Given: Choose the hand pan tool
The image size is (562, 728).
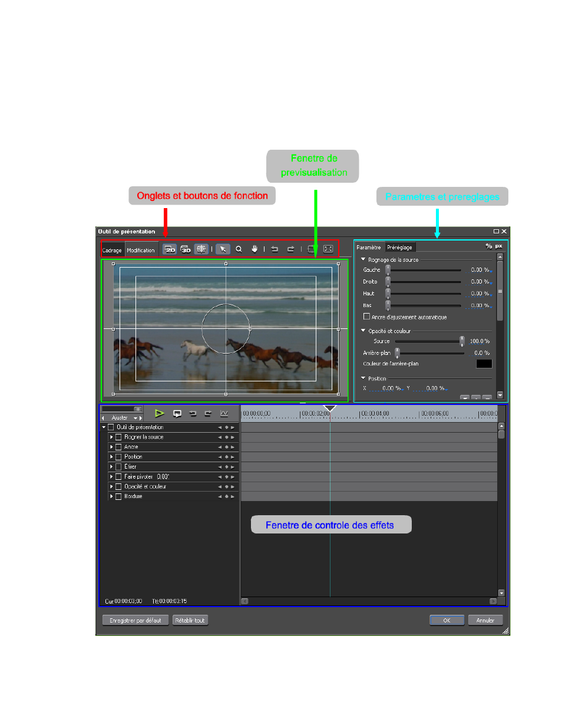Looking at the screenshot, I should 254,249.
